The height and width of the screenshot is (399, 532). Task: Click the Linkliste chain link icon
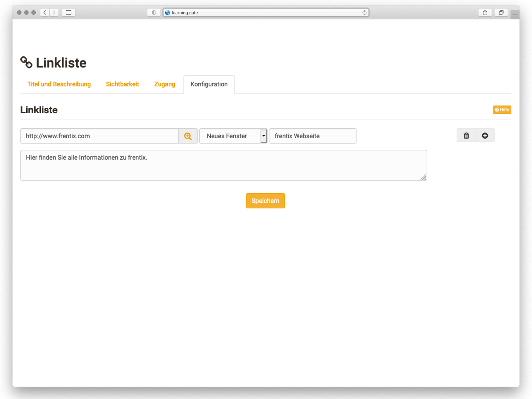click(x=26, y=62)
